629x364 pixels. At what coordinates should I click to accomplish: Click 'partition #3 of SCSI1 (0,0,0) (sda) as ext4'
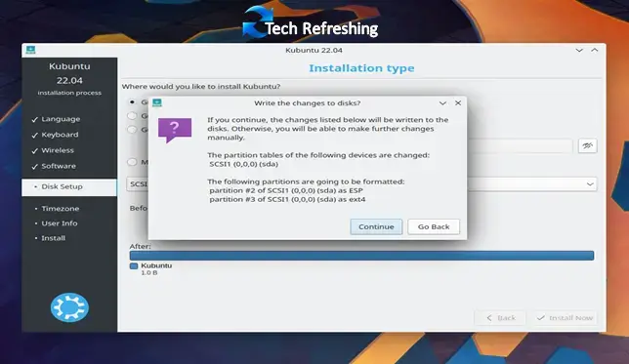pos(287,199)
